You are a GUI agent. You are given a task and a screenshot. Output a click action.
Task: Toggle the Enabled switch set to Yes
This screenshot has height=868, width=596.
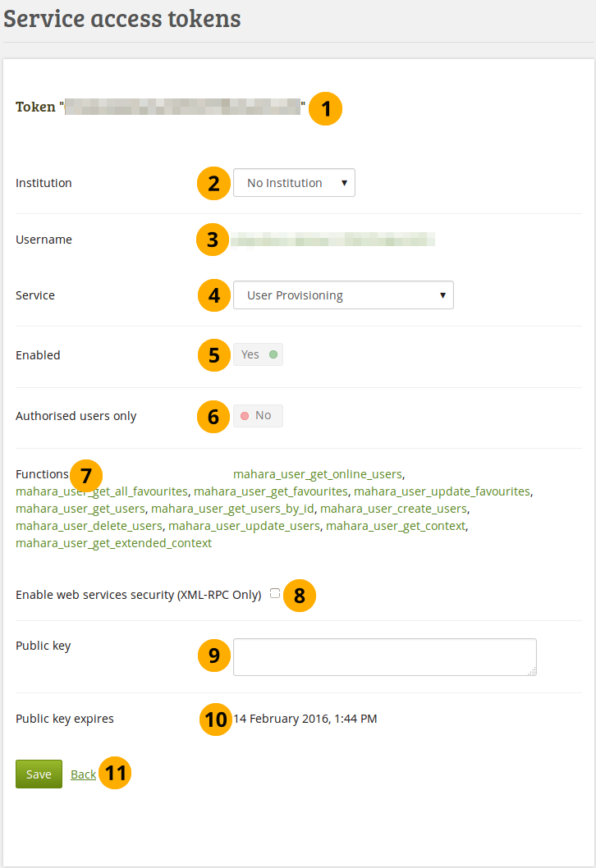(x=258, y=354)
